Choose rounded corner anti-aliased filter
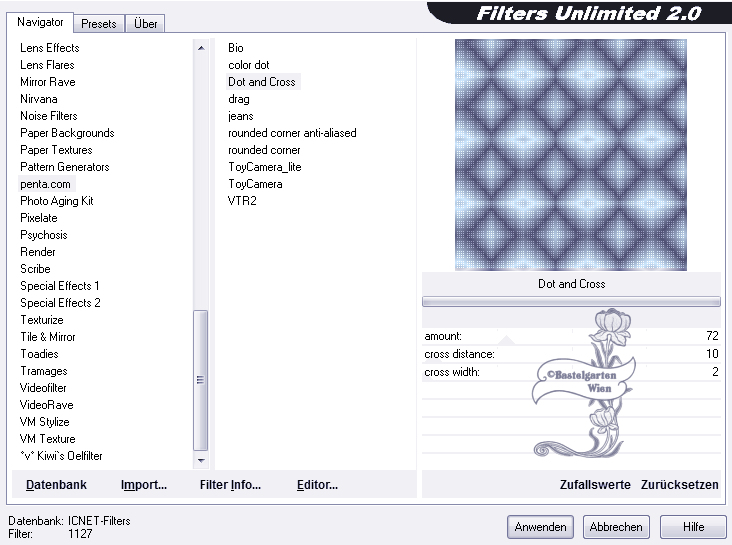The width and height of the screenshot is (732, 545). 292,133
